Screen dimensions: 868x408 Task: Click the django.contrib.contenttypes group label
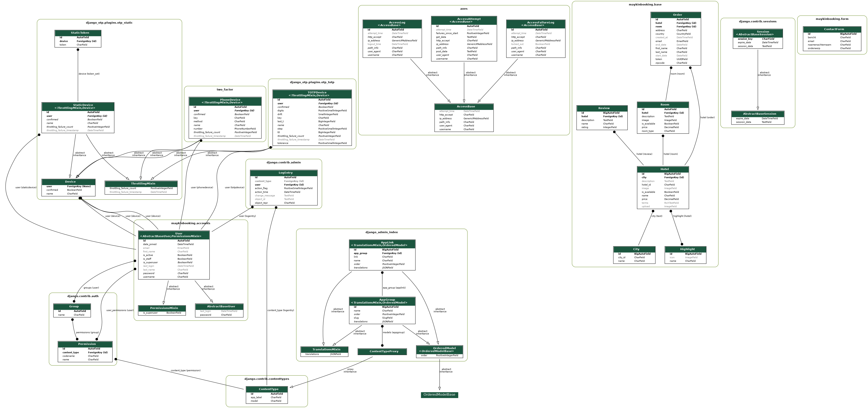tap(266, 379)
